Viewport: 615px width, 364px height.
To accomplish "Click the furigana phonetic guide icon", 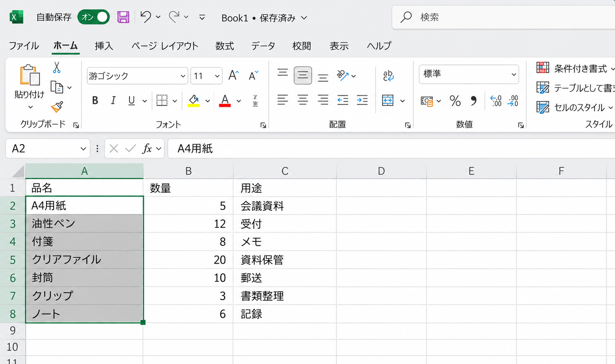I will point(255,101).
